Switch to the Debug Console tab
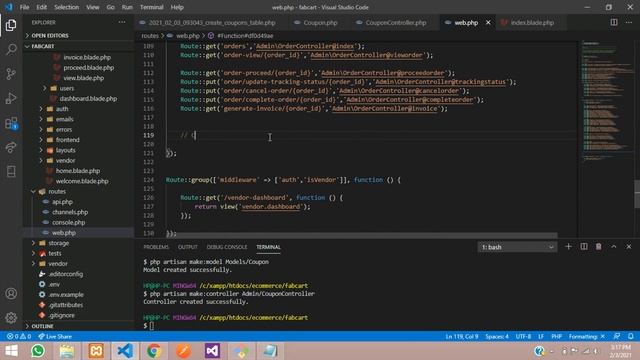Image resolution: width=640 pixels, height=360 pixels. tap(227, 247)
